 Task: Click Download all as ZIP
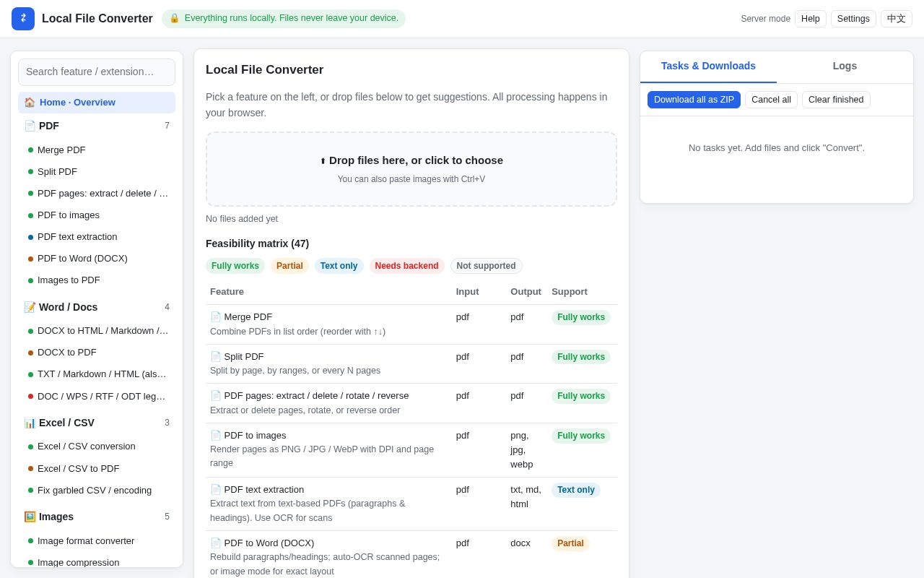coord(694,100)
